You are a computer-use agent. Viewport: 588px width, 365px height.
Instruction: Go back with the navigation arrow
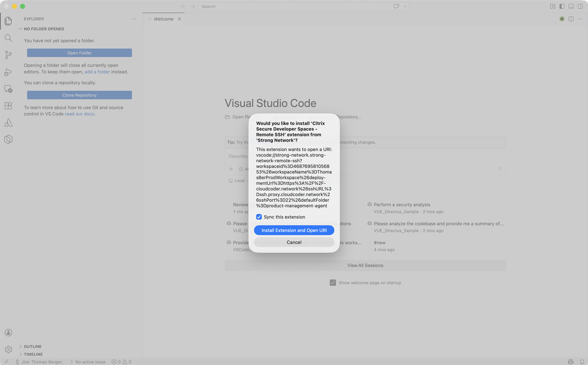(183, 6)
